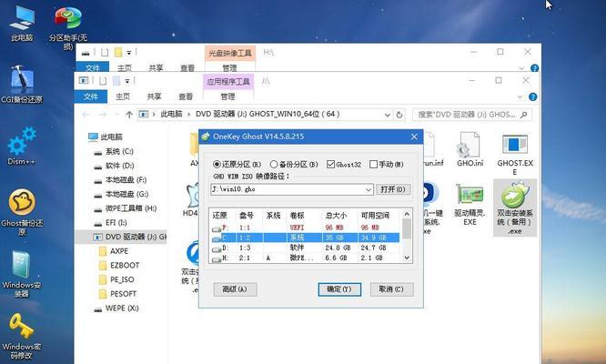This screenshot has height=364, width=606.
Task: Click refresh icon in J: address bar
Action: coord(399,115)
